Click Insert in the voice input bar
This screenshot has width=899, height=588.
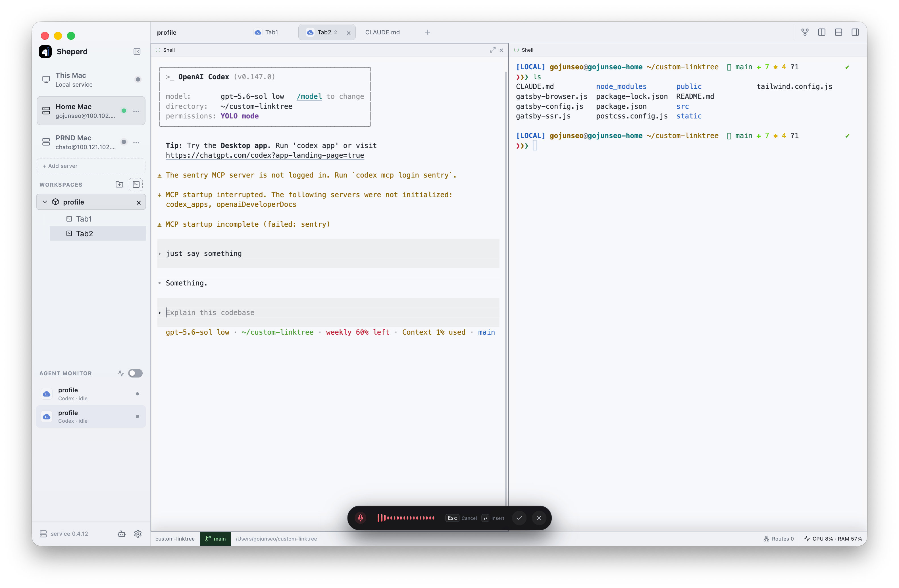pyautogui.click(x=493, y=518)
